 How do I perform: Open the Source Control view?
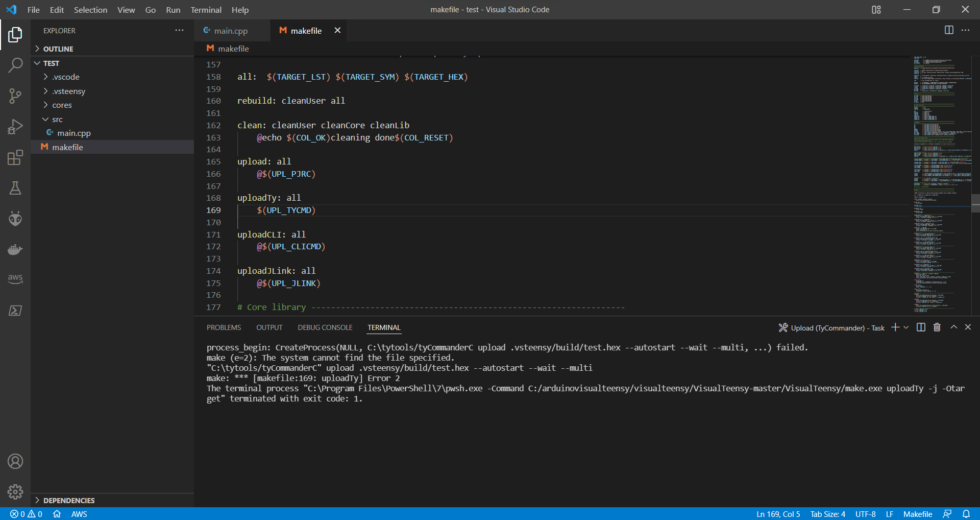pos(15,96)
